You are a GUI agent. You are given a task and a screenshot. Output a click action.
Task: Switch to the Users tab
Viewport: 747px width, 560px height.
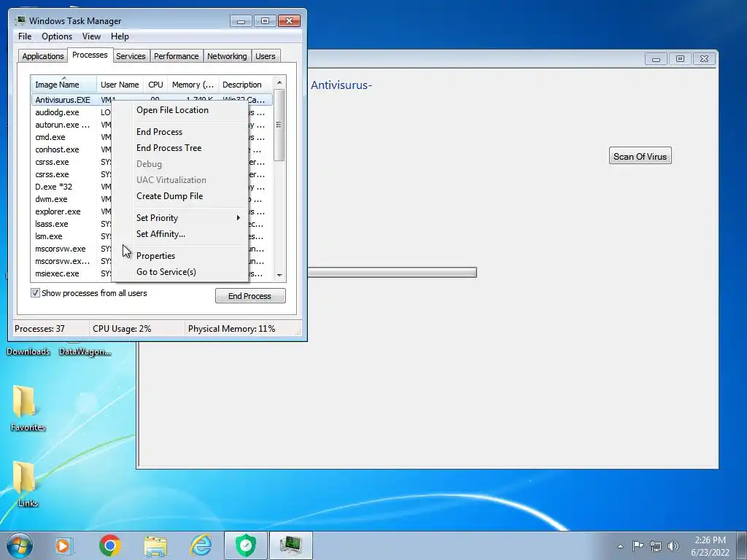click(x=266, y=56)
